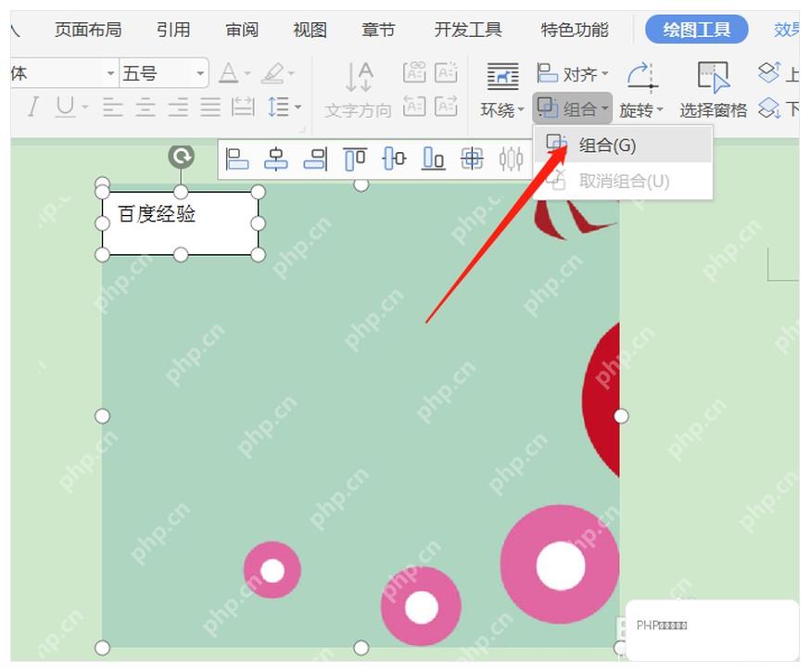Click picture left-middle resize handle
810x672 pixels.
pyautogui.click(x=102, y=416)
